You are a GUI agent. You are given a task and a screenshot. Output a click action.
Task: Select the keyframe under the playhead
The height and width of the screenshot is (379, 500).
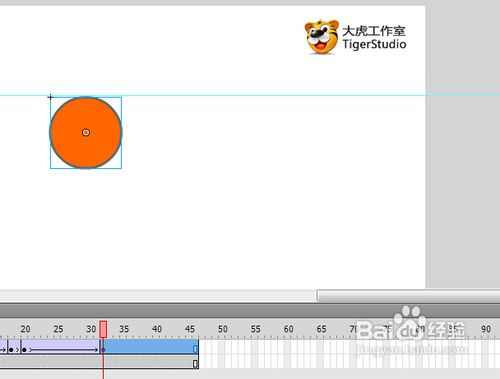pyautogui.click(x=103, y=350)
